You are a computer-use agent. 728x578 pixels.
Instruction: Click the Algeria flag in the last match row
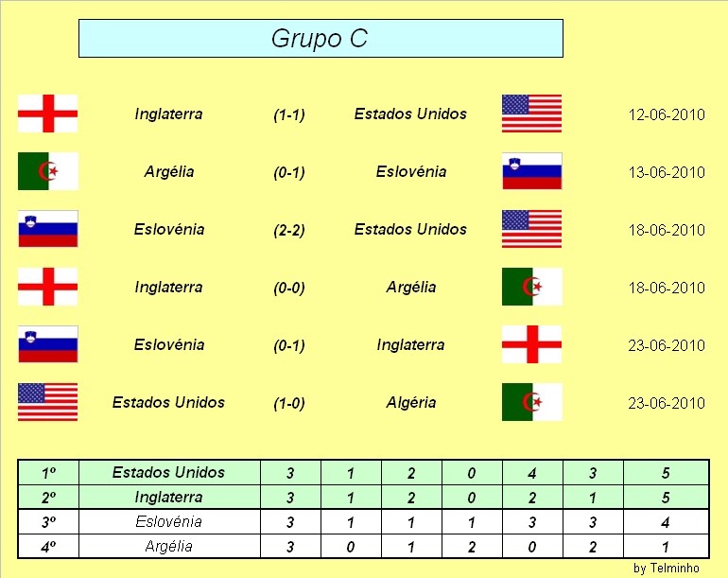coord(532,402)
